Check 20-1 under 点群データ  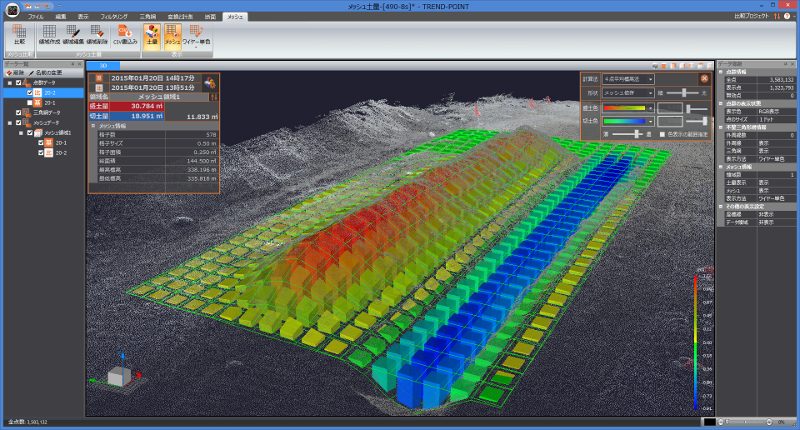point(30,103)
